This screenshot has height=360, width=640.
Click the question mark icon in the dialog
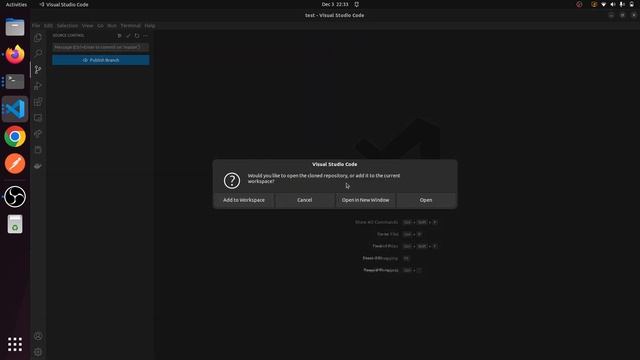(232, 180)
